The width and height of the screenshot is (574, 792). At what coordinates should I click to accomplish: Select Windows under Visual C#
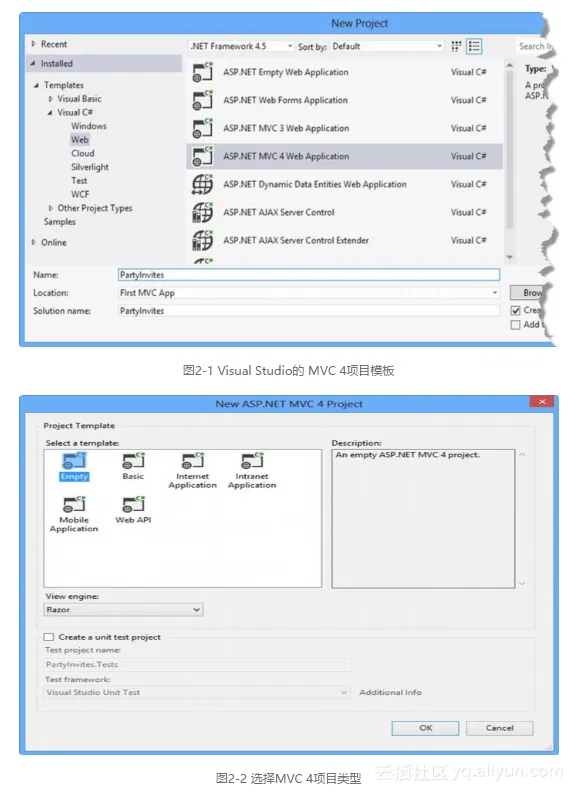89,126
